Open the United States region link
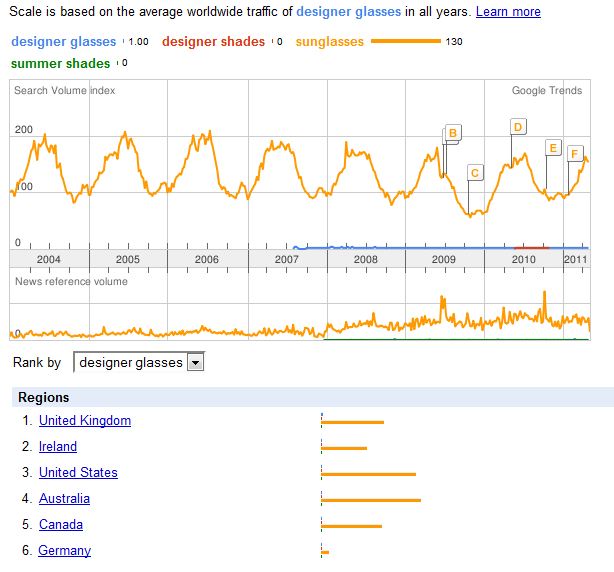The width and height of the screenshot is (614, 572). point(78,473)
